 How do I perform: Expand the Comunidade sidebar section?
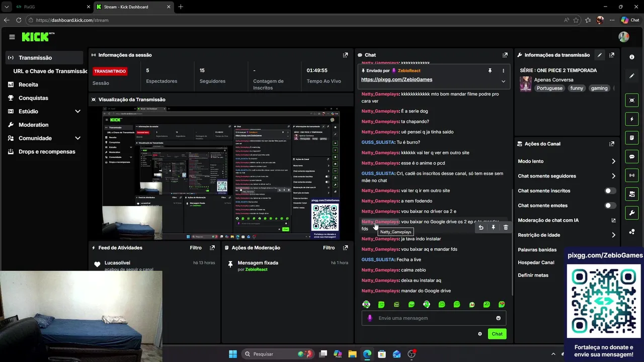pos(77,138)
